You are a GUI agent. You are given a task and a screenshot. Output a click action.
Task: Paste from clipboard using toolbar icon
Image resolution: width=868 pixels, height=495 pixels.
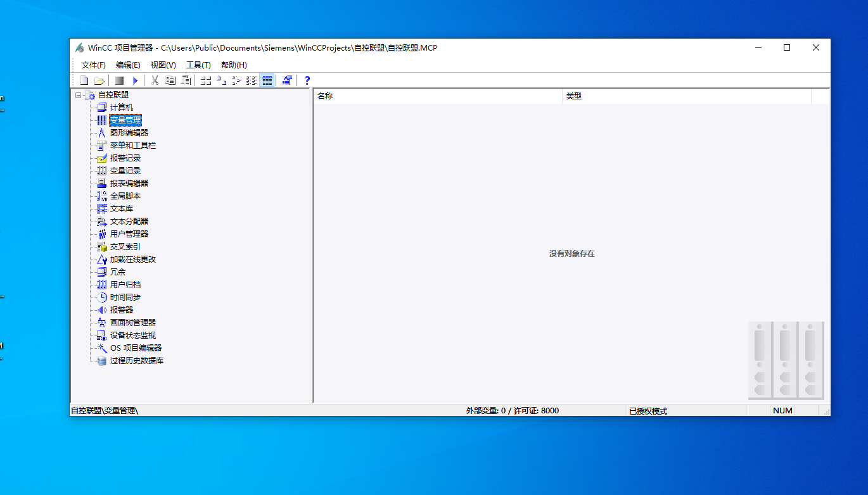186,80
